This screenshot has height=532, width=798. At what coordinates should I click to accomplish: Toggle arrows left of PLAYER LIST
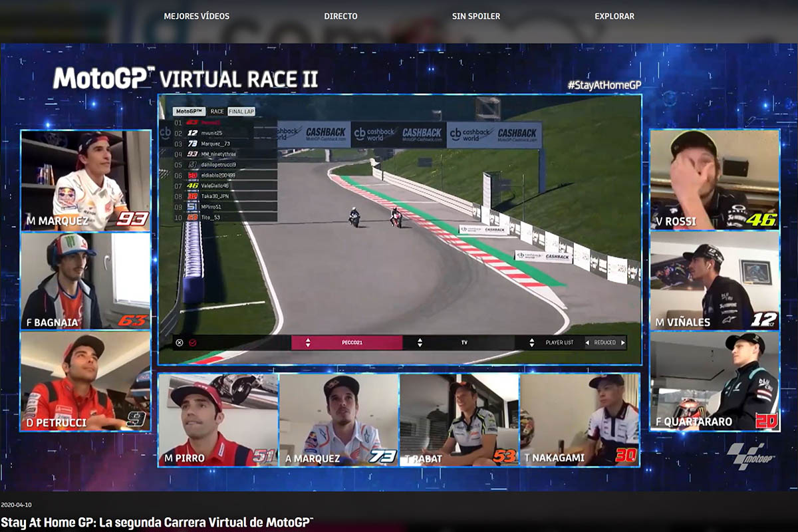(531, 343)
